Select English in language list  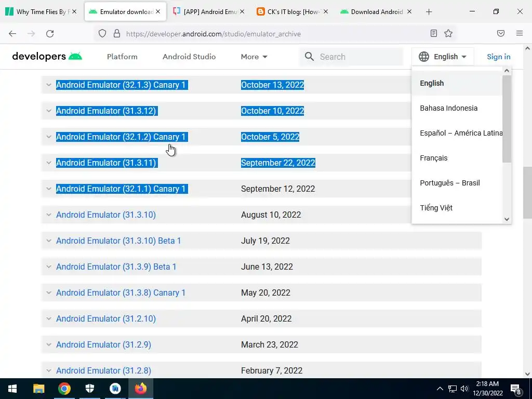tap(457, 83)
